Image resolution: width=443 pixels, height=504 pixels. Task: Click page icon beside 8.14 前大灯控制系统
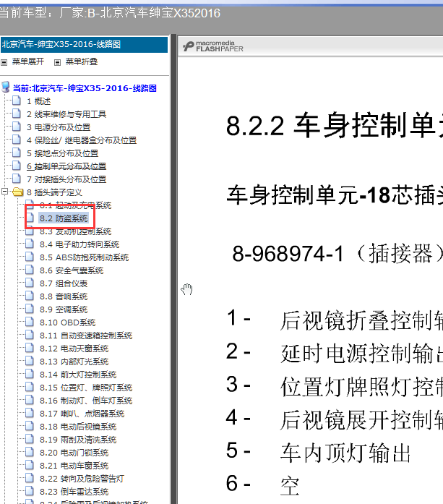30,374
